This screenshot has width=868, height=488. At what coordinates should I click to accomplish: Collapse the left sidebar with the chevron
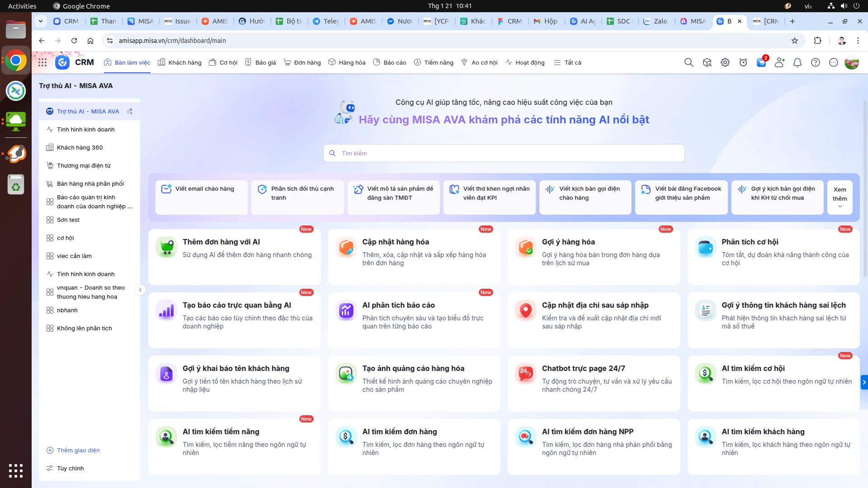[141, 290]
